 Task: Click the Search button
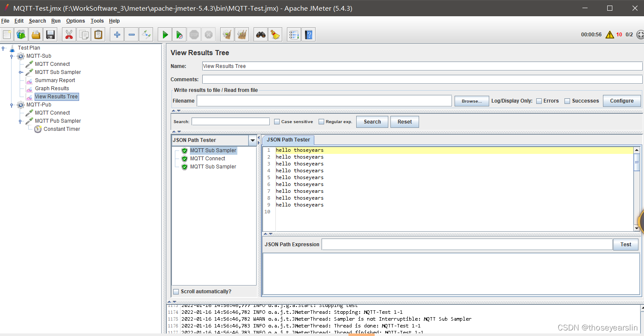point(372,122)
